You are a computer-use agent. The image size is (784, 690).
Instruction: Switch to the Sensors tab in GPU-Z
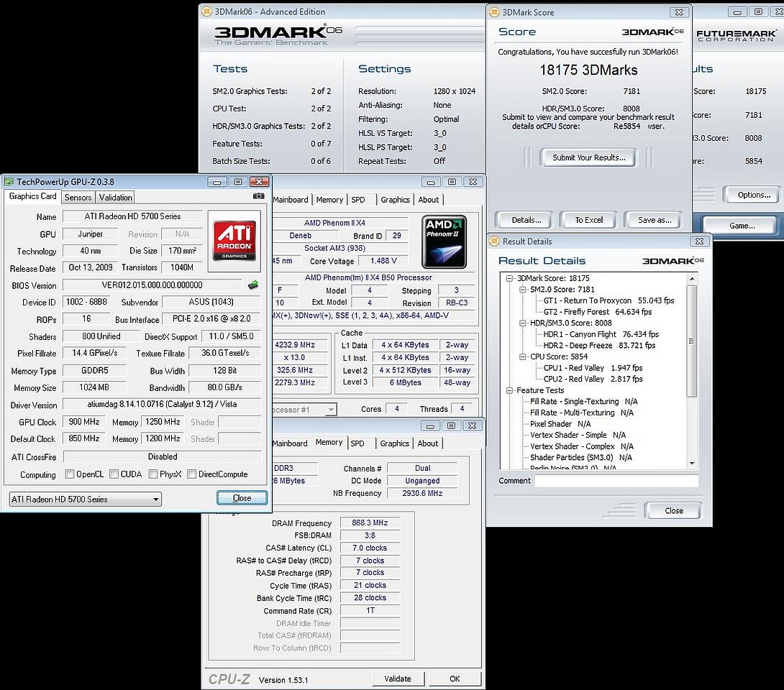point(78,198)
